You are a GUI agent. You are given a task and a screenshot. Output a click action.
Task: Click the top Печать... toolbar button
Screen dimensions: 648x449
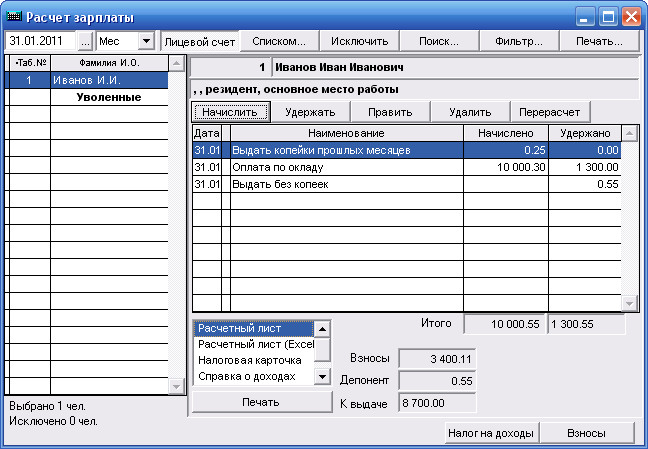pyautogui.click(x=598, y=41)
